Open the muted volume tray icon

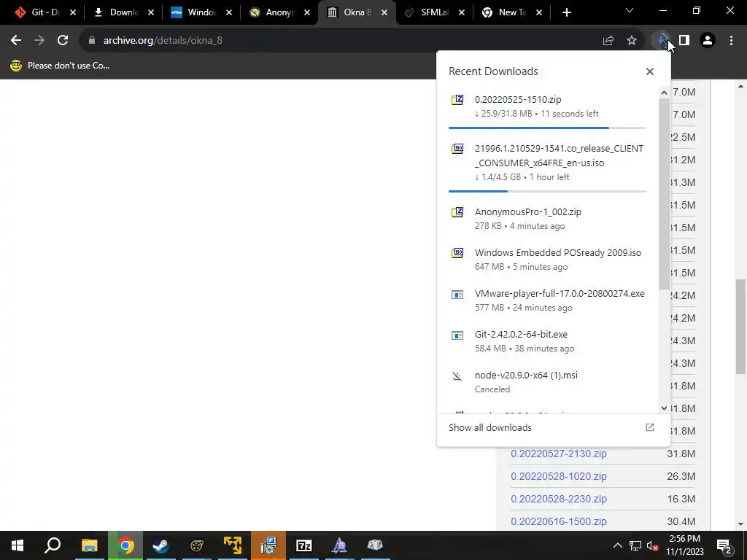pyautogui.click(x=653, y=545)
